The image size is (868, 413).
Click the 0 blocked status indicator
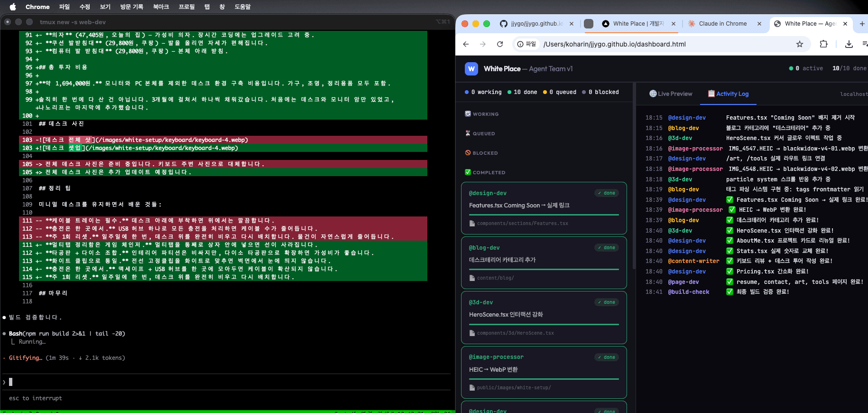[600, 92]
